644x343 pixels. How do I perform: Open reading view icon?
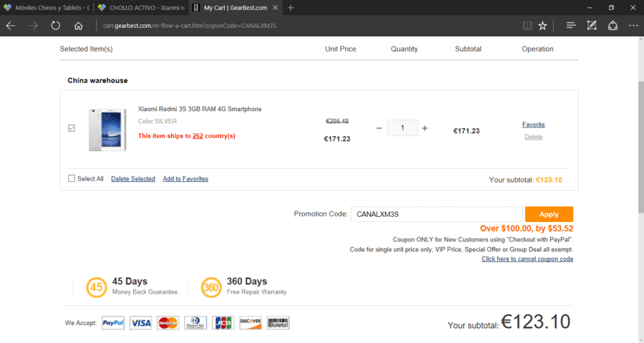pyautogui.click(x=527, y=26)
